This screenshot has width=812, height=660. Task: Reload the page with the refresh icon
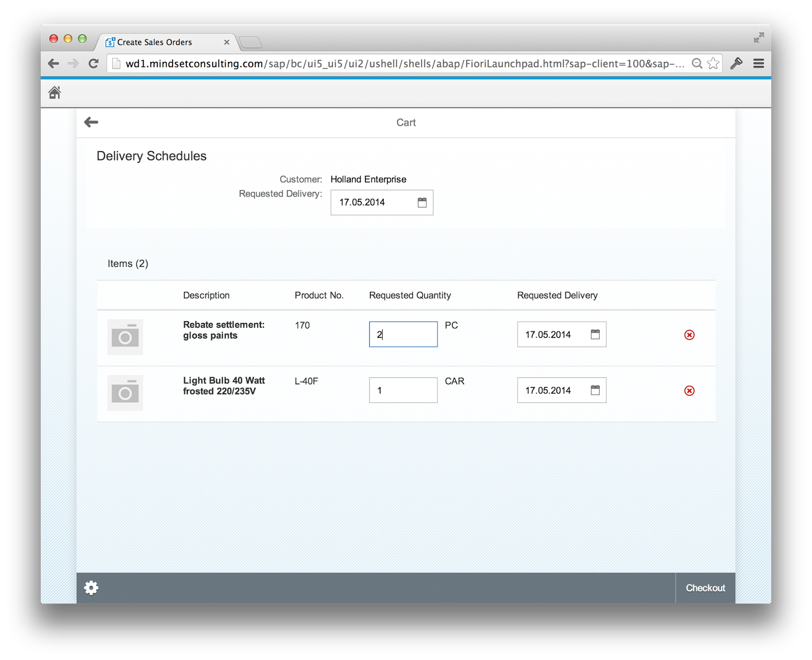click(93, 63)
